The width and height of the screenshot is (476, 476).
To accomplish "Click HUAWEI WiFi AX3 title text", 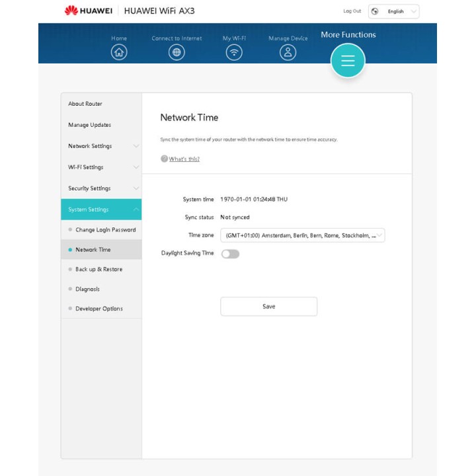I will [x=159, y=11].
